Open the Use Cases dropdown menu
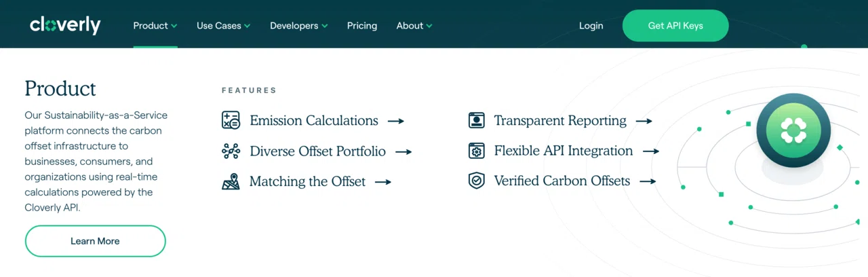The width and height of the screenshot is (868, 277). (x=223, y=26)
